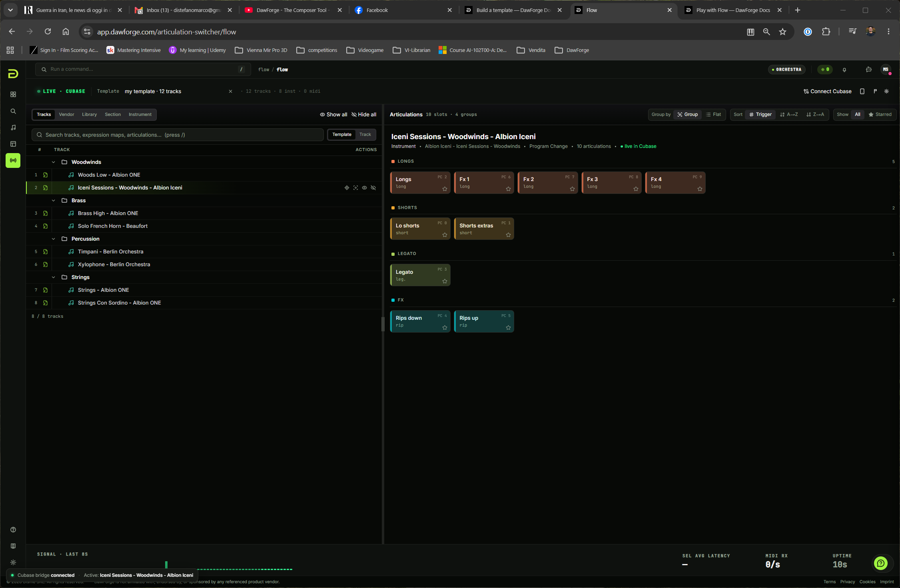
Task: Open the browser three-dot menu
Action: coord(888,32)
